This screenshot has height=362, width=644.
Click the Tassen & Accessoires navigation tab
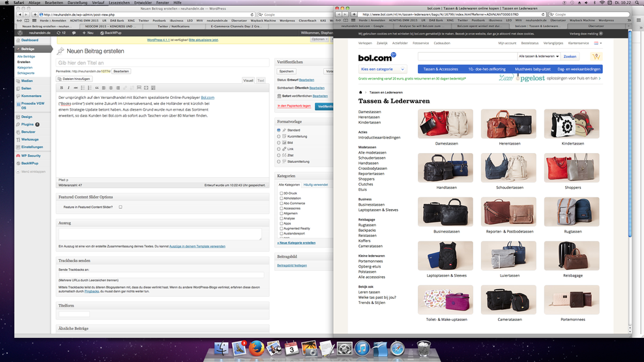[440, 69]
